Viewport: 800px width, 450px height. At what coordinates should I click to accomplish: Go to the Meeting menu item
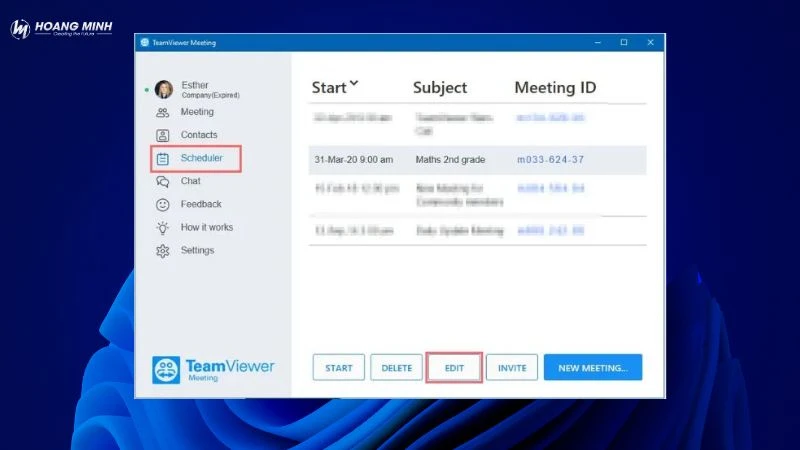197,112
